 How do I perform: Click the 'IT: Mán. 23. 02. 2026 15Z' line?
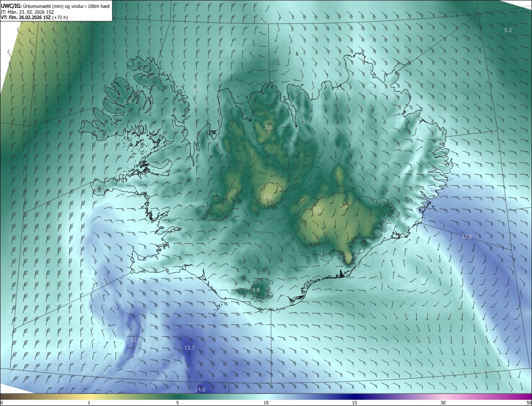27,12
